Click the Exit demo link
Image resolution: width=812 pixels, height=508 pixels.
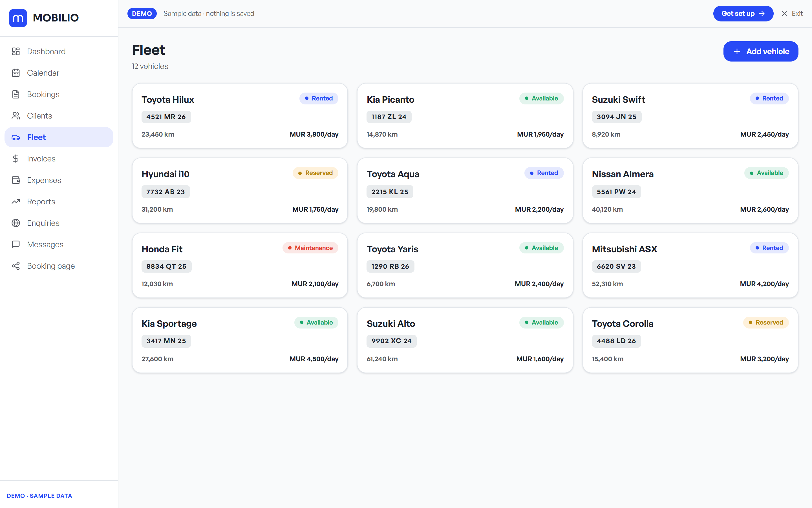pyautogui.click(x=792, y=14)
